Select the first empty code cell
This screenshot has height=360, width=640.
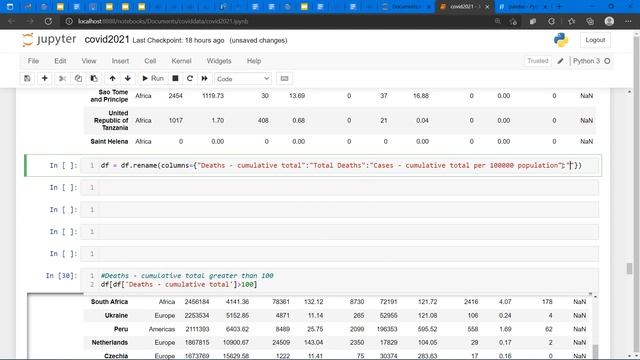coord(340,187)
